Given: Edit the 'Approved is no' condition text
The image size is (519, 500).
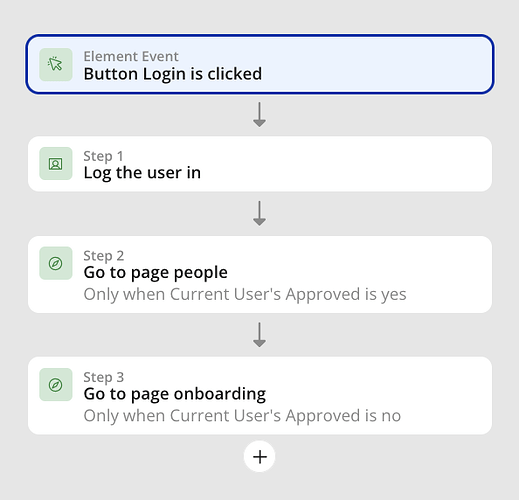Looking at the screenshot, I should [x=242, y=416].
